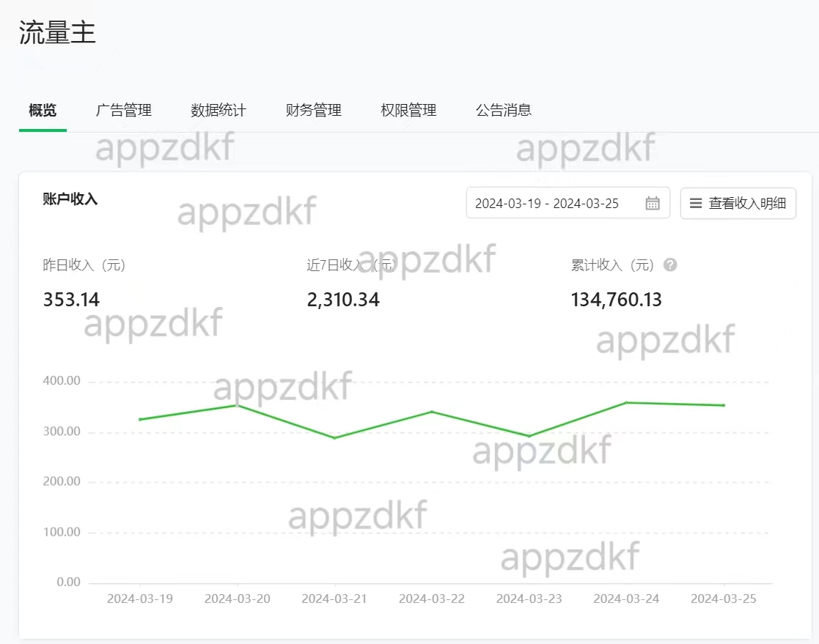Select the chart peak point at 2024-03-24

(626, 402)
